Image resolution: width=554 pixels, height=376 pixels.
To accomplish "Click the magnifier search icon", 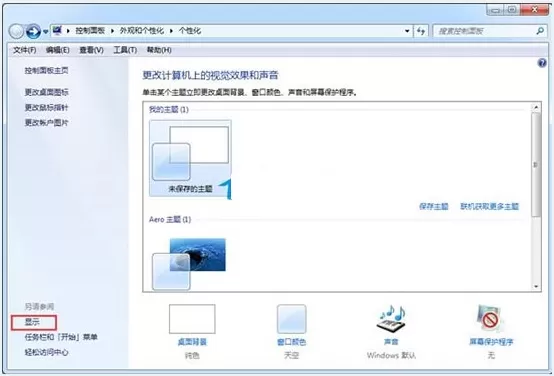I will pos(540,31).
